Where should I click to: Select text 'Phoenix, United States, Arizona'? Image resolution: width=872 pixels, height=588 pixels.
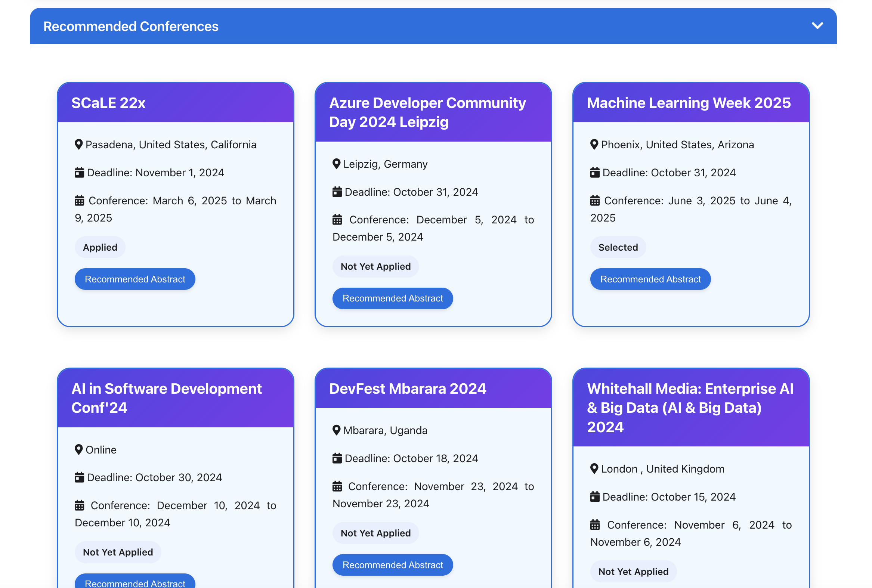(x=677, y=145)
